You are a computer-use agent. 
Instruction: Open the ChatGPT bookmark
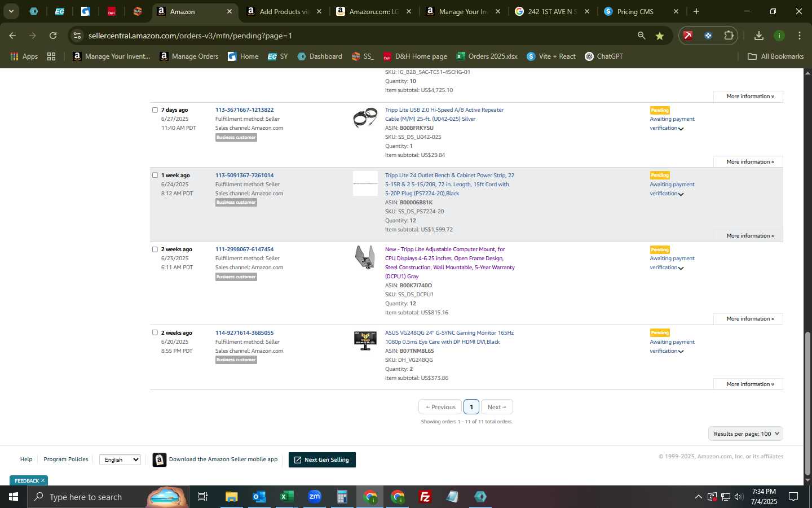click(x=604, y=56)
